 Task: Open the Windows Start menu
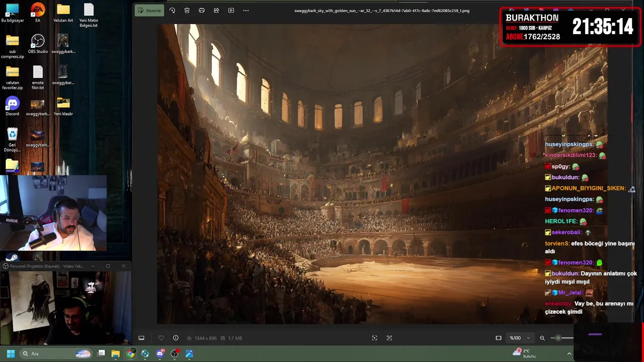point(11,354)
